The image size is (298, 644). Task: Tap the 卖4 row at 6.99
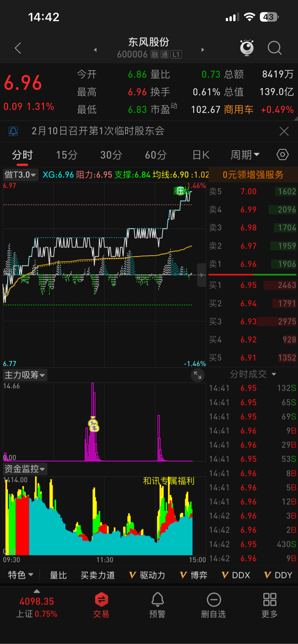tap(253, 210)
